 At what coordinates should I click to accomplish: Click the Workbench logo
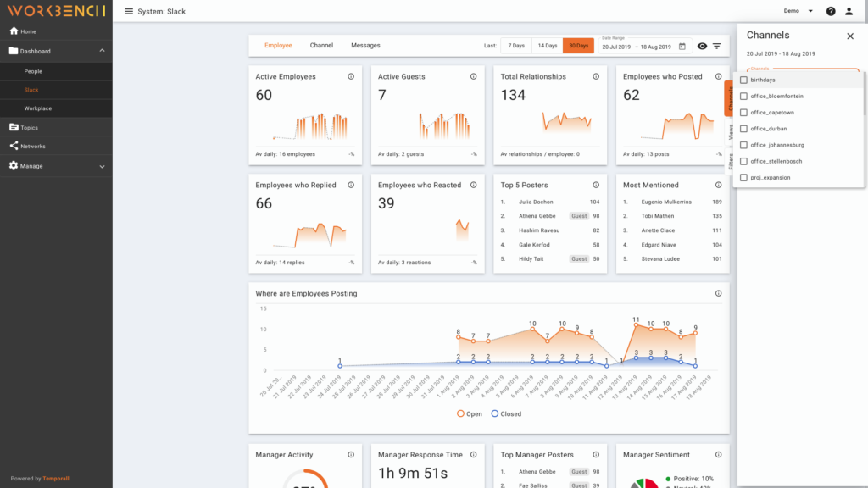tap(56, 10)
